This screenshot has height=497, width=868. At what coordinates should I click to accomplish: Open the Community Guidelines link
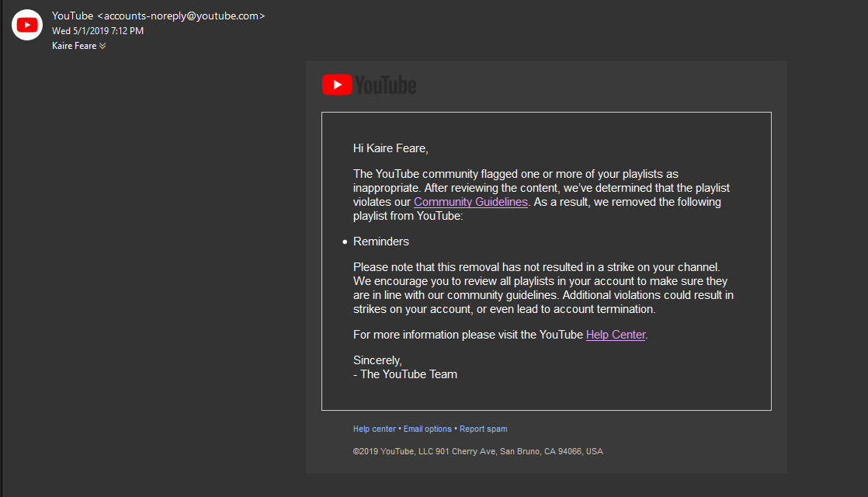point(470,202)
